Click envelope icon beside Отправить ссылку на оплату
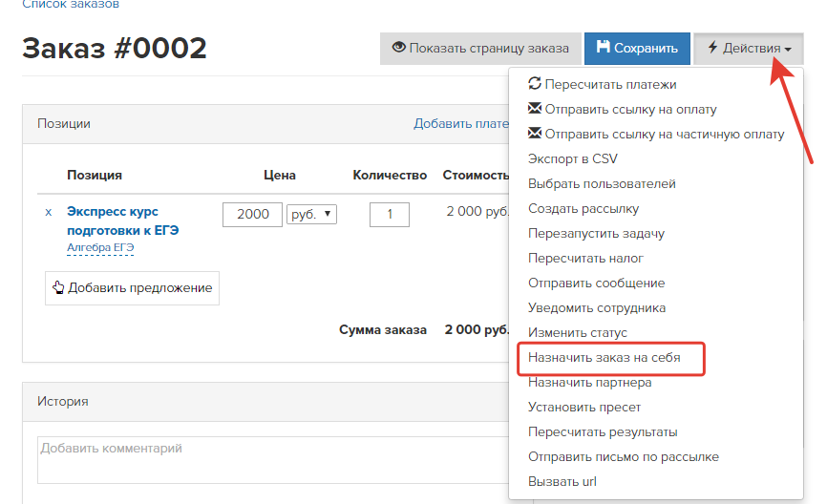This screenshot has height=504, width=827. (x=534, y=108)
